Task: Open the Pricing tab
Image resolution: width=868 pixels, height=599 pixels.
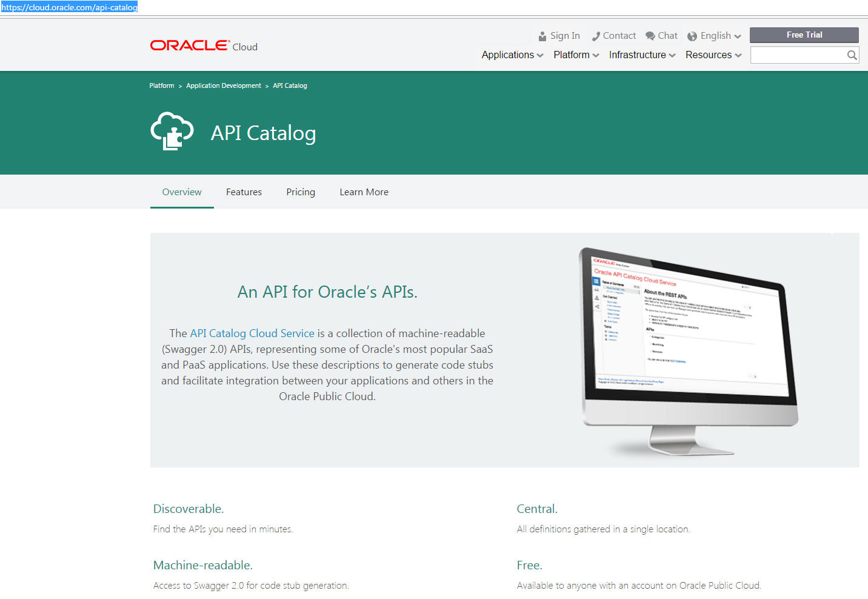Action: click(301, 192)
